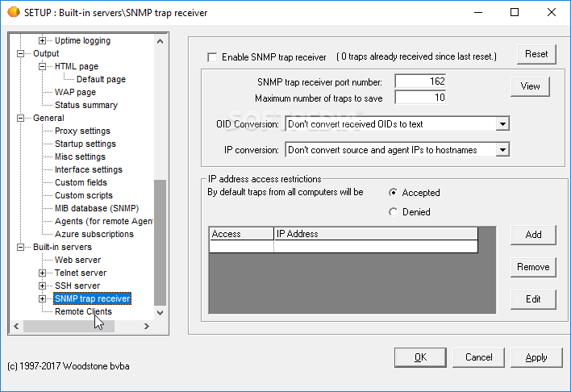Image resolution: width=571 pixels, height=392 pixels.
Task: Expand the Telnet server tree node
Action: [x=42, y=273]
